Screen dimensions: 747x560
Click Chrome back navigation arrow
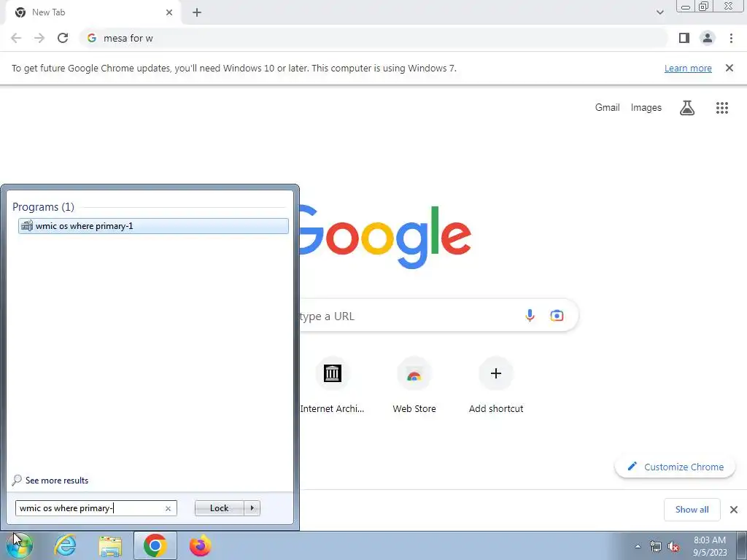[16, 38]
